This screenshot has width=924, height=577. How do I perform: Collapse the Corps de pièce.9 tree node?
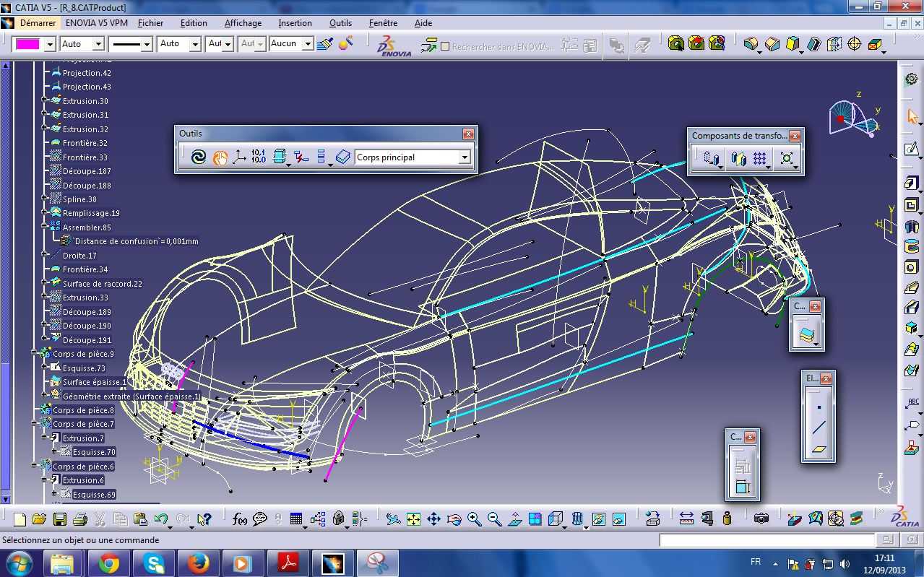pyautogui.click(x=35, y=354)
